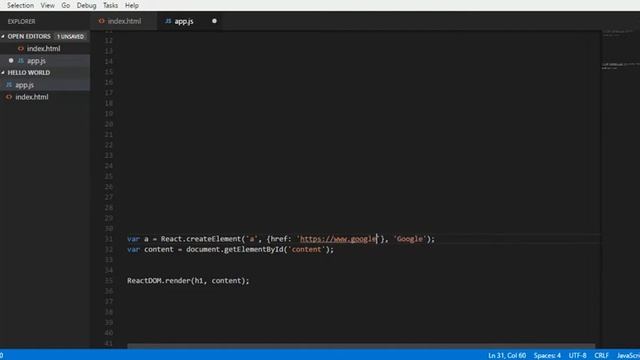
Task: Click the unsaved dot on app.js tab
Action: click(x=214, y=21)
